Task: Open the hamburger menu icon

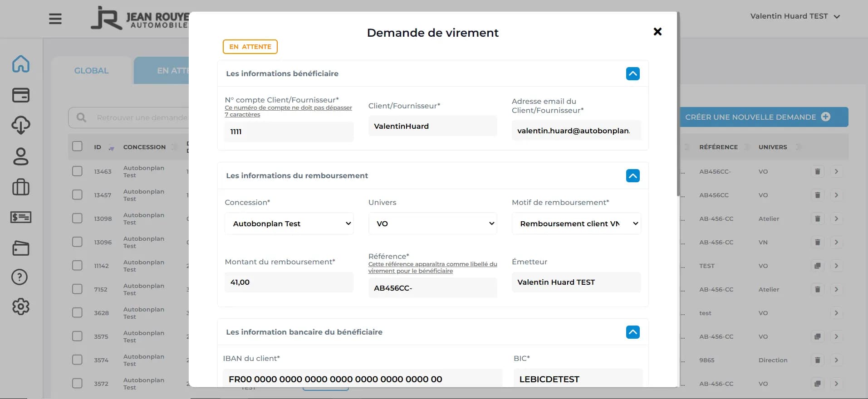Action: [x=55, y=19]
